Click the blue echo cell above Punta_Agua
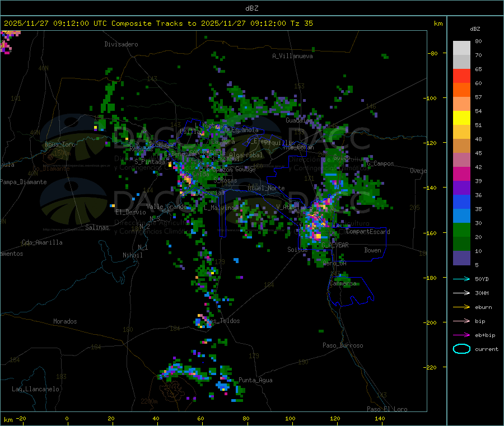The height and width of the screenshot is (426, 504). click(x=222, y=385)
